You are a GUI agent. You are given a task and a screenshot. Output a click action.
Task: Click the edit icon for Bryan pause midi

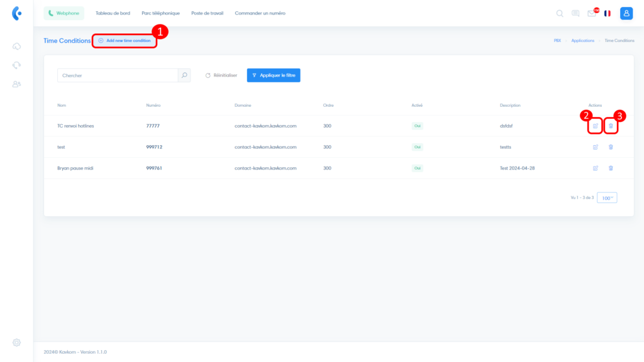tap(595, 168)
